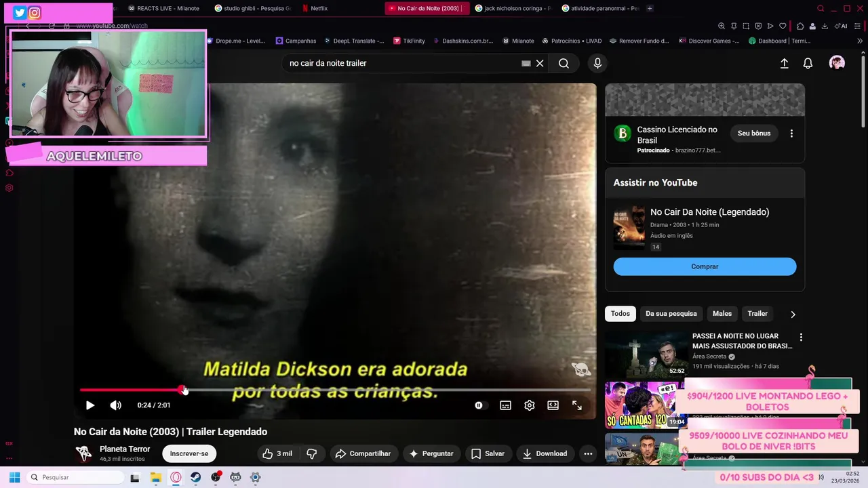Open YouTube notifications bell
The height and width of the screenshot is (488, 868).
[808, 63]
